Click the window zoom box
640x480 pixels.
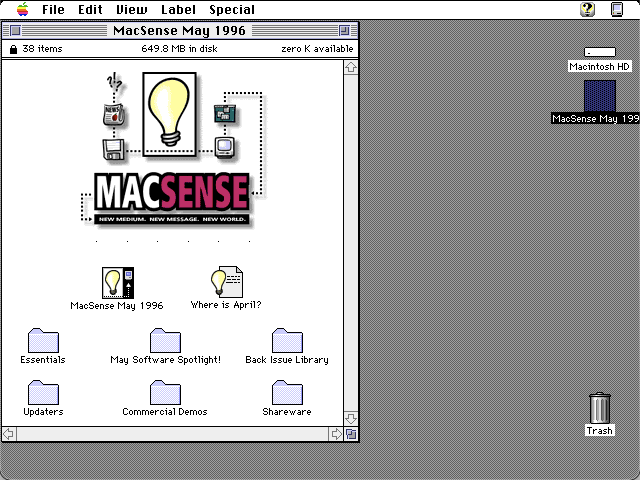tap(344, 31)
